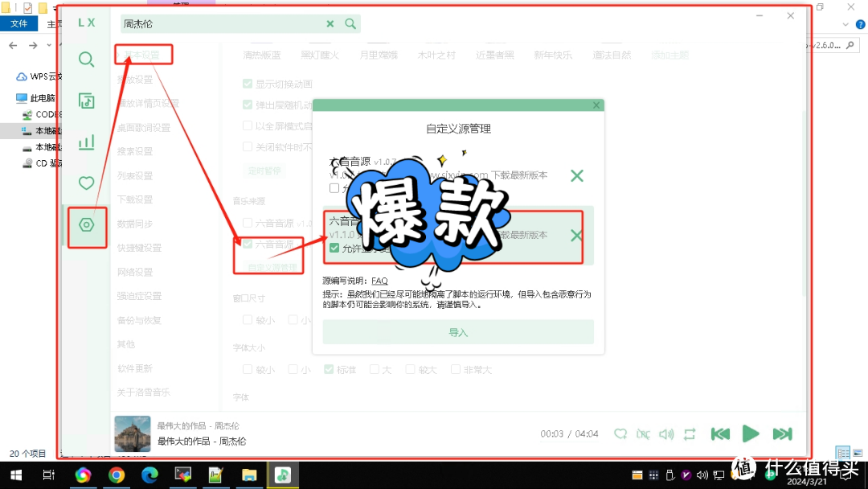Open Task View on the taskbar
This screenshot has height=489, width=868.
tap(49, 475)
